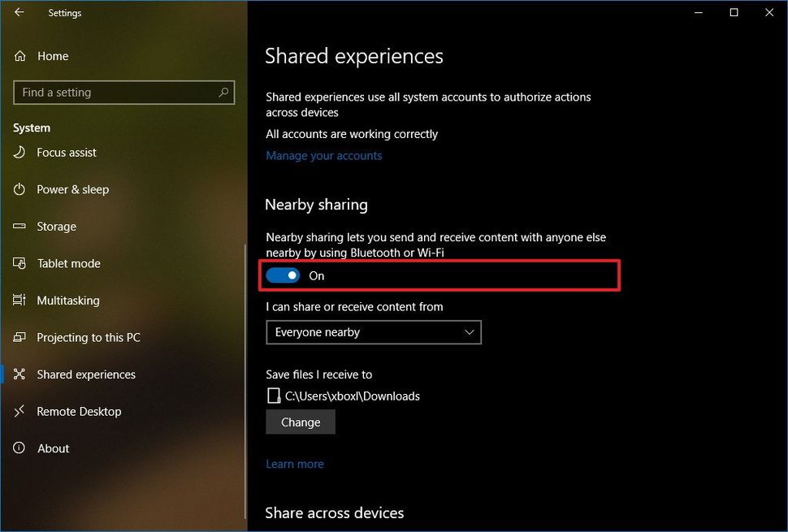Click the search magnifier icon

click(223, 93)
